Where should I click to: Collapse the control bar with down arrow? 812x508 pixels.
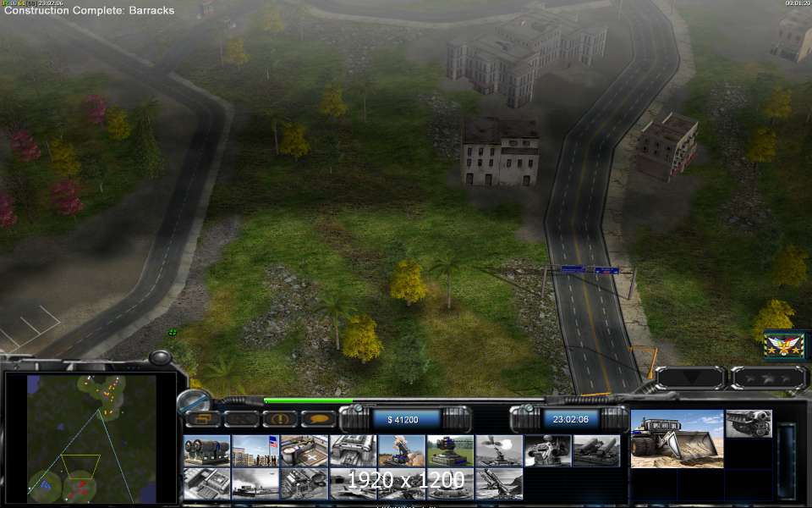(x=689, y=378)
